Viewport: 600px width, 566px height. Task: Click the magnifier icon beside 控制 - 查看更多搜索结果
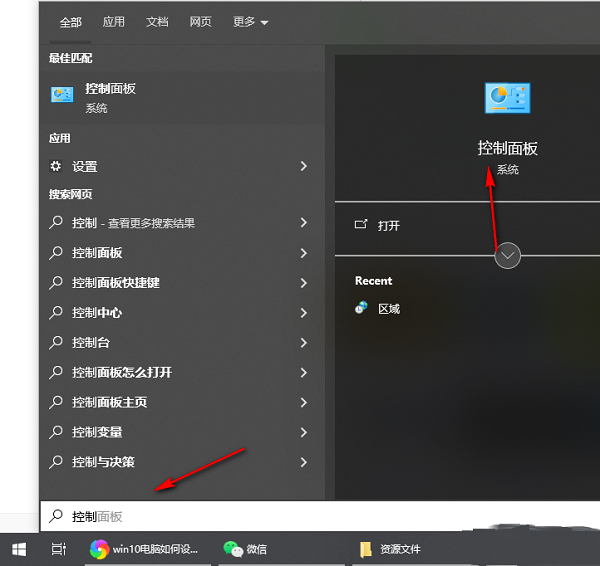point(56,222)
